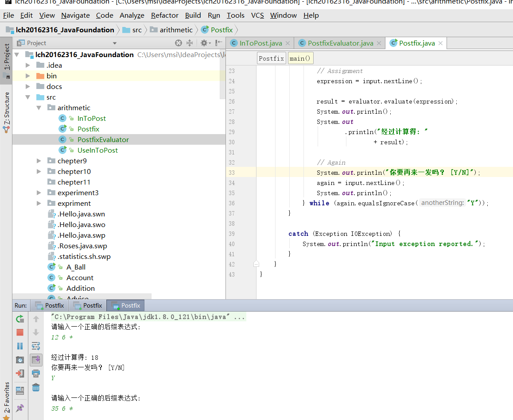Viewport: 513px width, 420px height.
Task: Select the A_Ball class
Action: tap(76, 267)
